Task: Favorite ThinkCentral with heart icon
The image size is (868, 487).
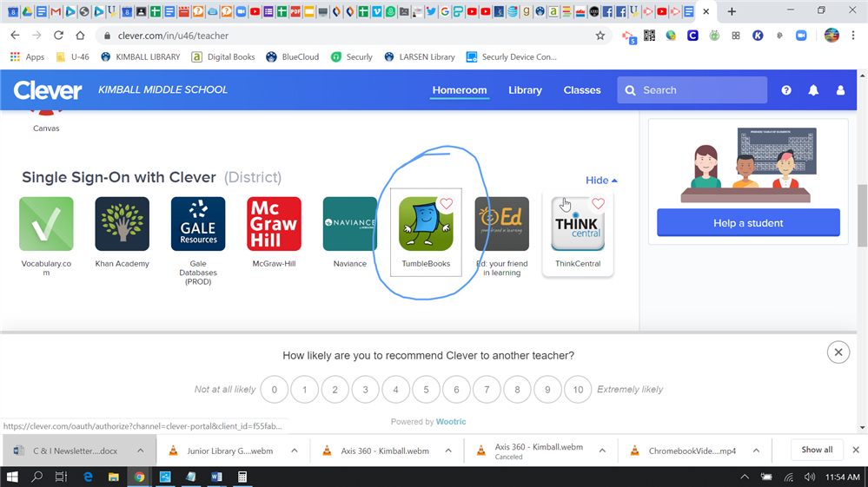Action: [x=598, y=204]
